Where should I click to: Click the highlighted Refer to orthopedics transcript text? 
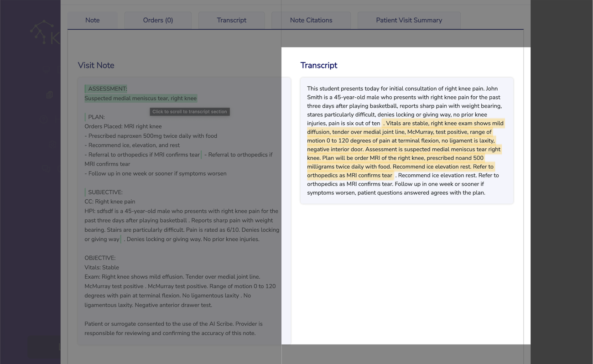click(x=349, y=175)
